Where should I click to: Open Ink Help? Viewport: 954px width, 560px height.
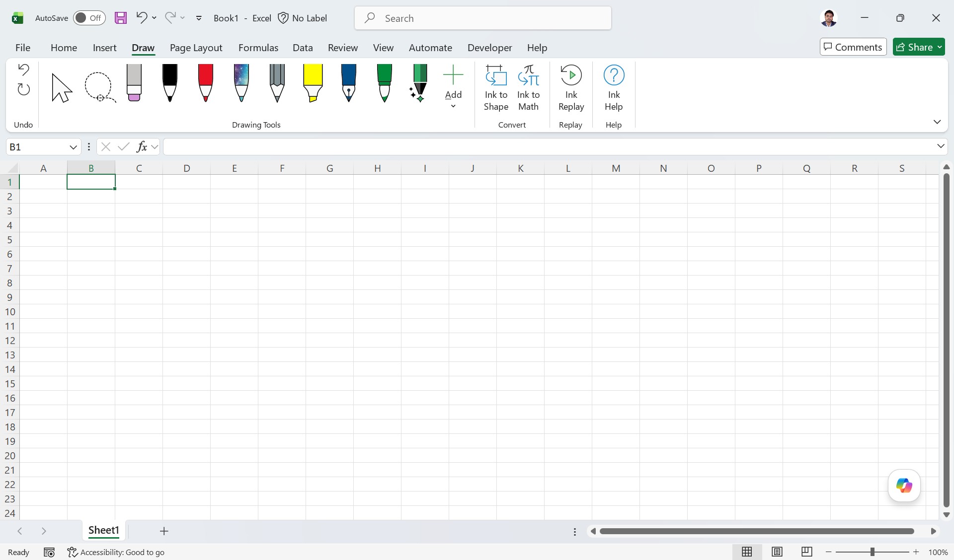[x=614, y=88]
